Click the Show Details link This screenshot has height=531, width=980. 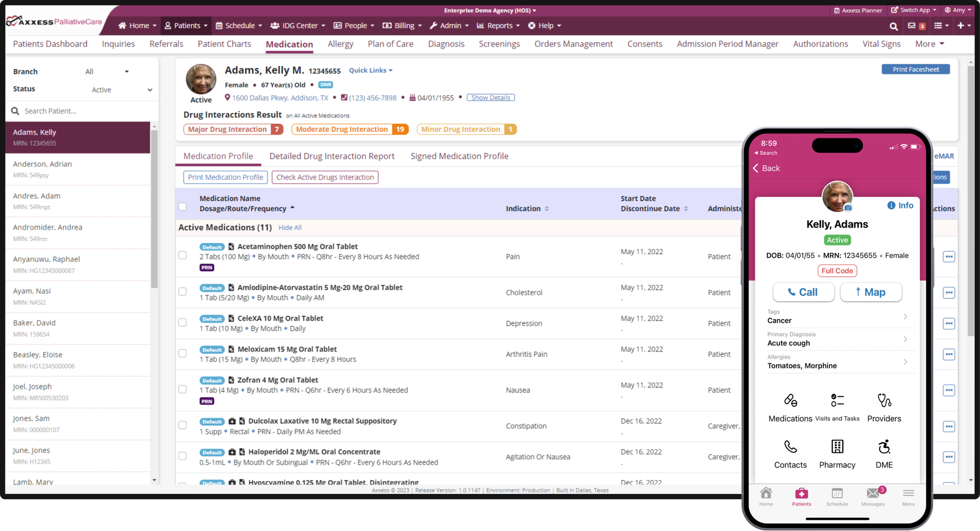tap(491, 98)
